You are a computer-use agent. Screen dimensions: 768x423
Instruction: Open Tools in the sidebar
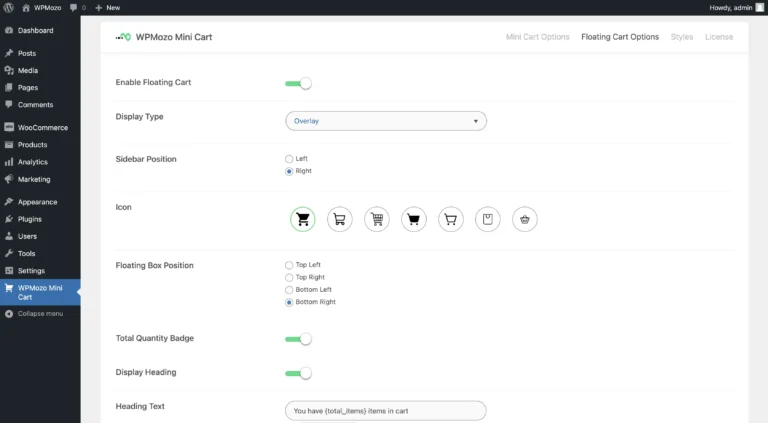pos(40,254)
